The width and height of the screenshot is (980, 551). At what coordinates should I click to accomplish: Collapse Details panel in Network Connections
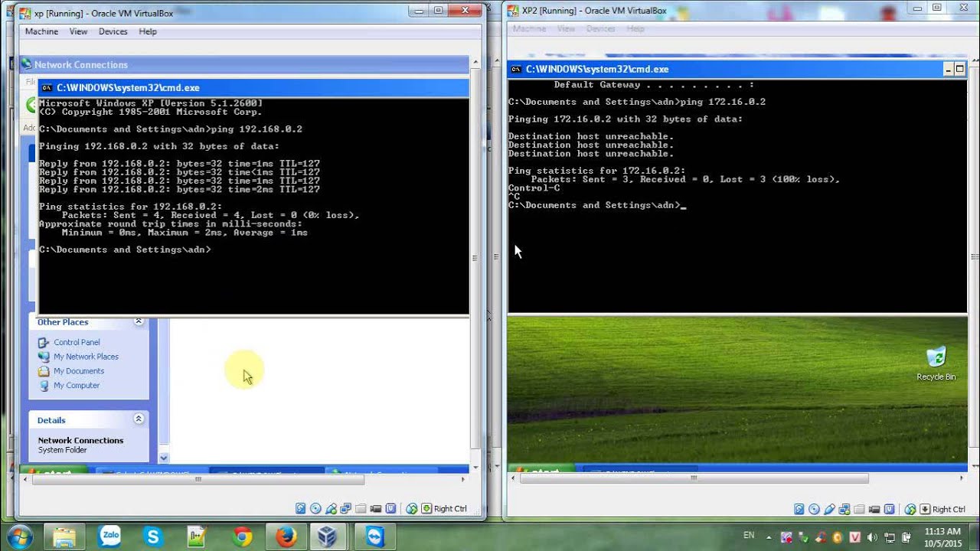click(139, 419)
